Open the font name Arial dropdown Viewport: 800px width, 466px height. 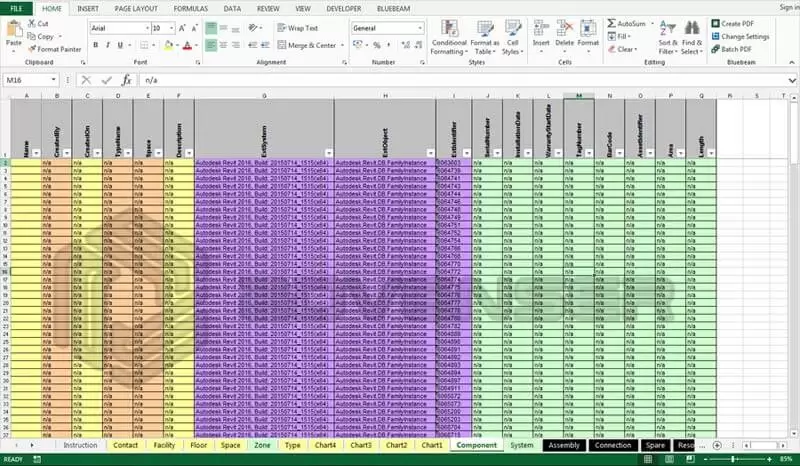pyautogui.click(x=147, y=29)
